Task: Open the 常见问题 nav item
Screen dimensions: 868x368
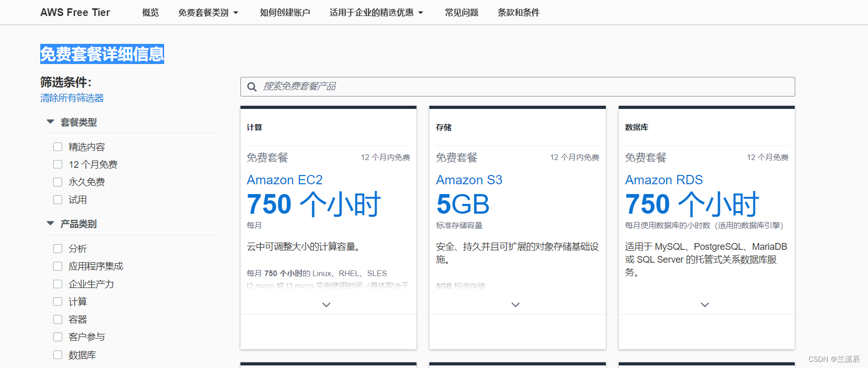Action: pyautogui.click(x=462, y=12)
